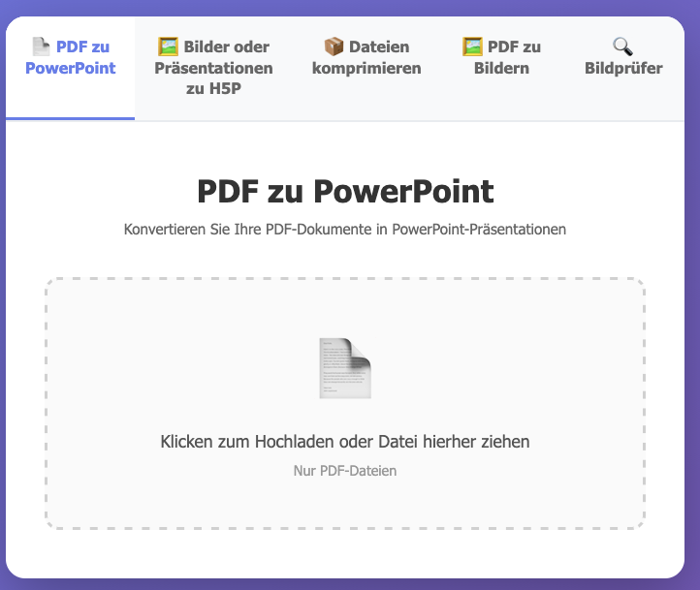The height and width of the screenshot is (590, 700).
Task: Click the 'zu H5P' line of the second tab
Action: click(x=213, y=90)
